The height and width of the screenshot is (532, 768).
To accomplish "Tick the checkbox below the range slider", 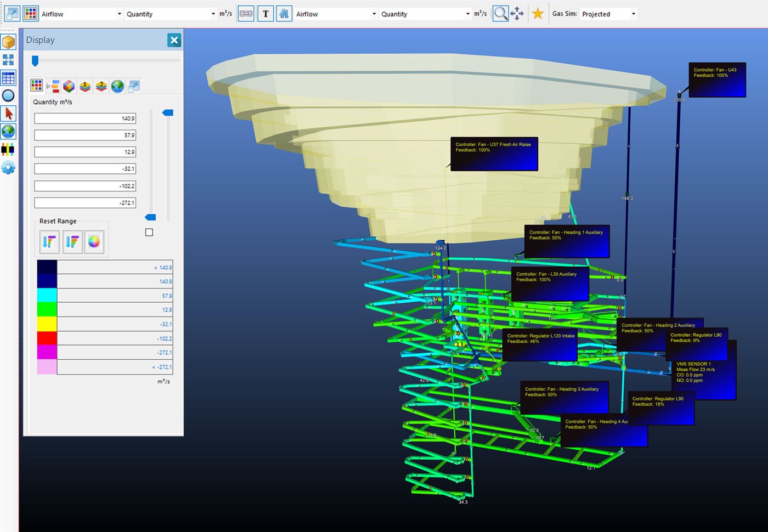I will (149, 232).
